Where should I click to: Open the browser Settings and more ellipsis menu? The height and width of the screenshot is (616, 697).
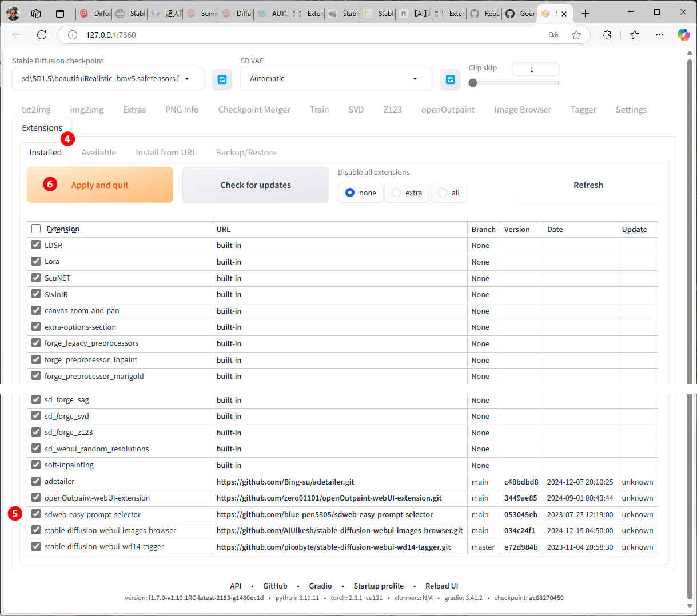[x=660, y=35]
